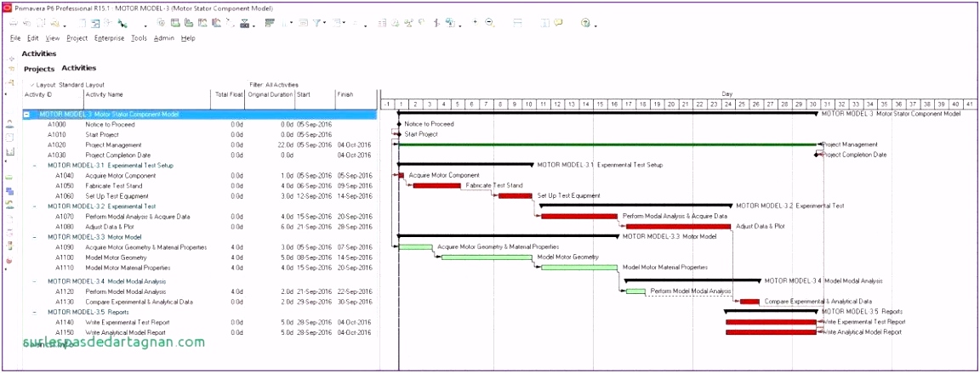Open the dropdown arrow beside Help icon
The image size is (980, 373).
coord(595,25)
